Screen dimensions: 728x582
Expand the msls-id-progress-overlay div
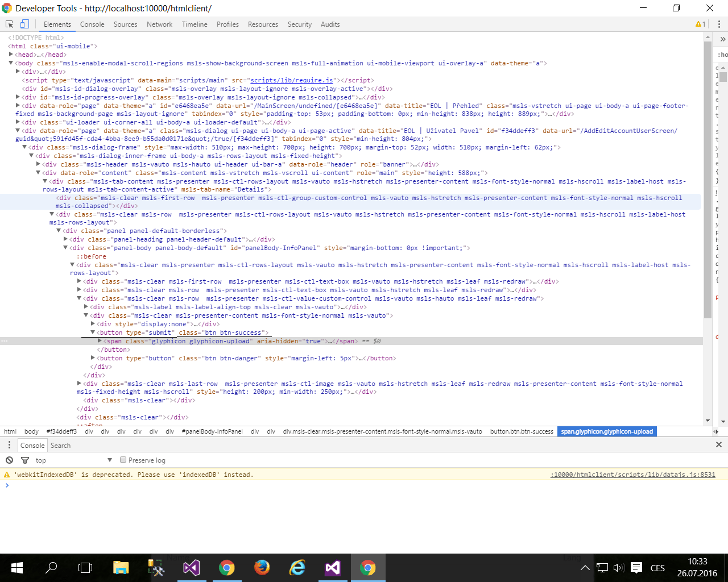(x=18, y=97)
